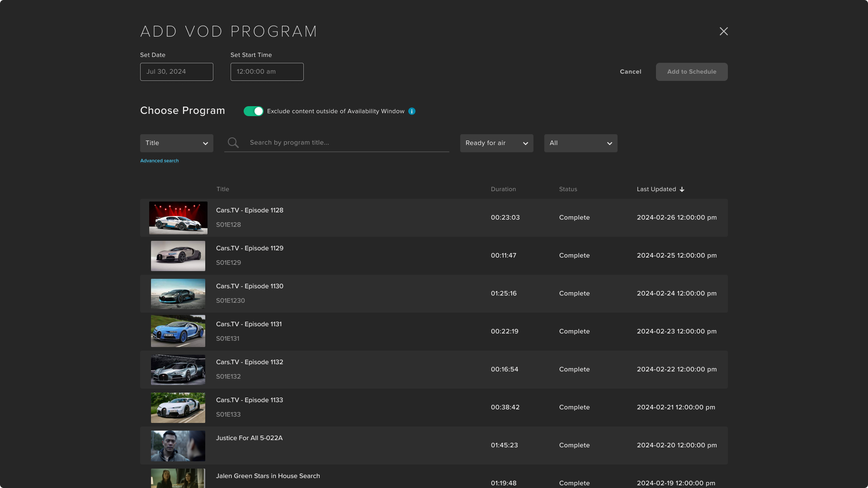The width and height of the screenshot is (868, 488).
Task: Click duration 01:45:23
Action: (x=505, y=446)
